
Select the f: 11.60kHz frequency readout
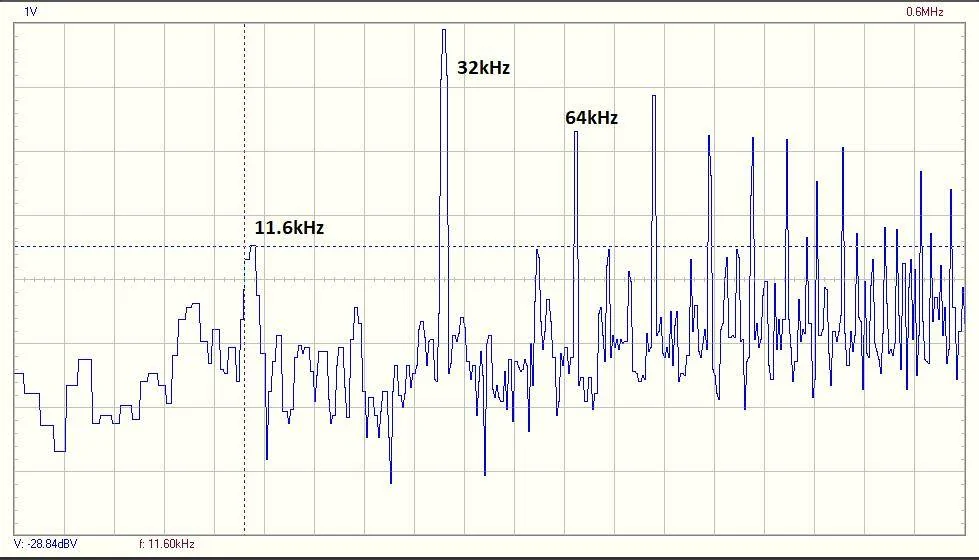(x=167, y=544)
